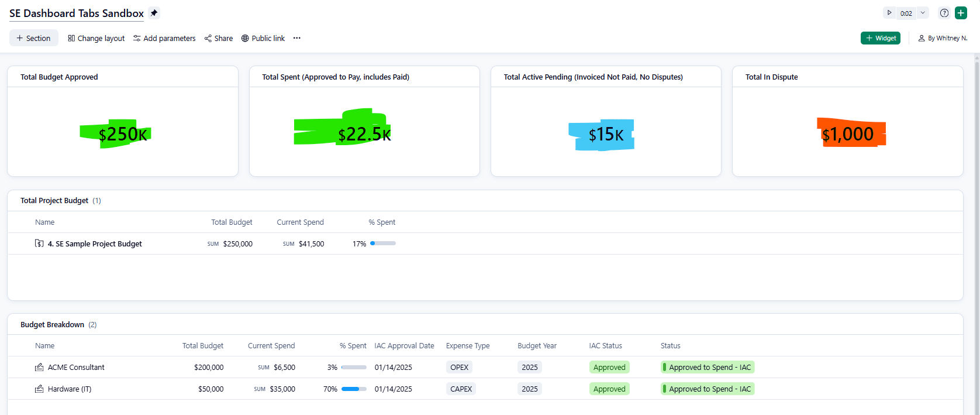This screenshot has height=415, width=980.
Task: Select the CAPEX expense type tag
Action: [461, 389]
